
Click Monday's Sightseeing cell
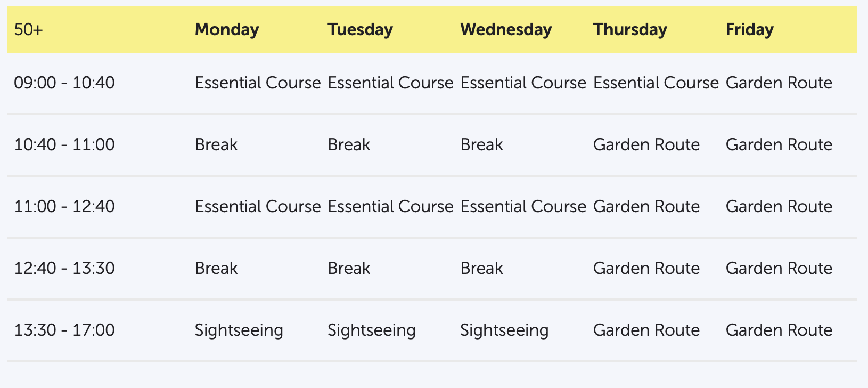point(239,330)
